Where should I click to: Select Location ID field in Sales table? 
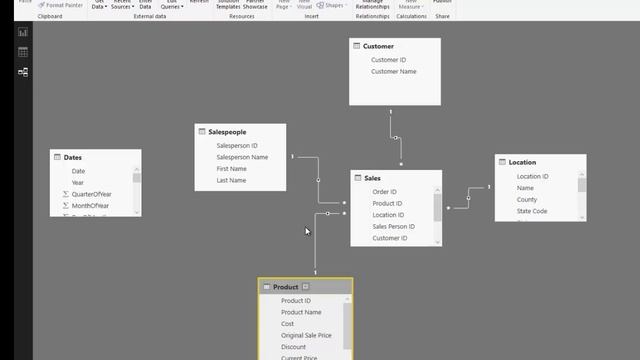[x=388, y=215]
